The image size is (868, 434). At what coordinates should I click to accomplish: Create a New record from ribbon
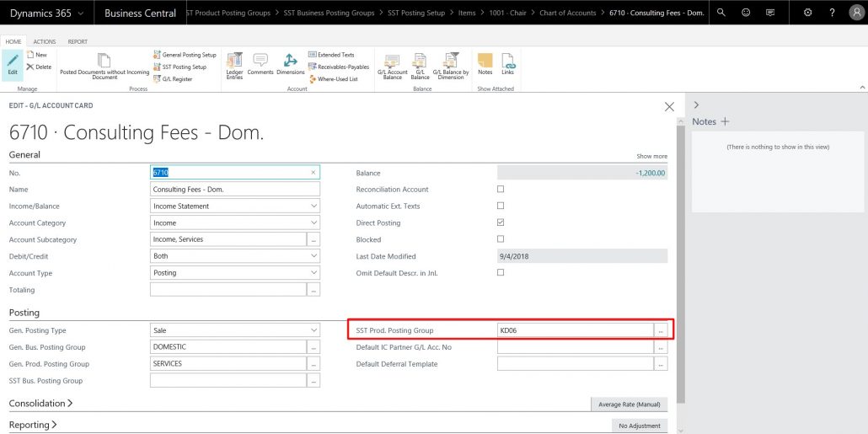(37, 55)
